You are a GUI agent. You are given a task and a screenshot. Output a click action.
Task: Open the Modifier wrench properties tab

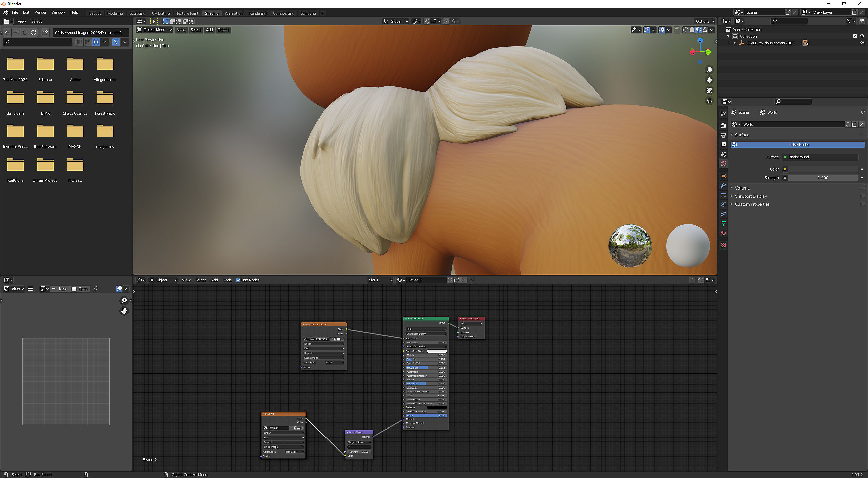(x=723, y=185)
